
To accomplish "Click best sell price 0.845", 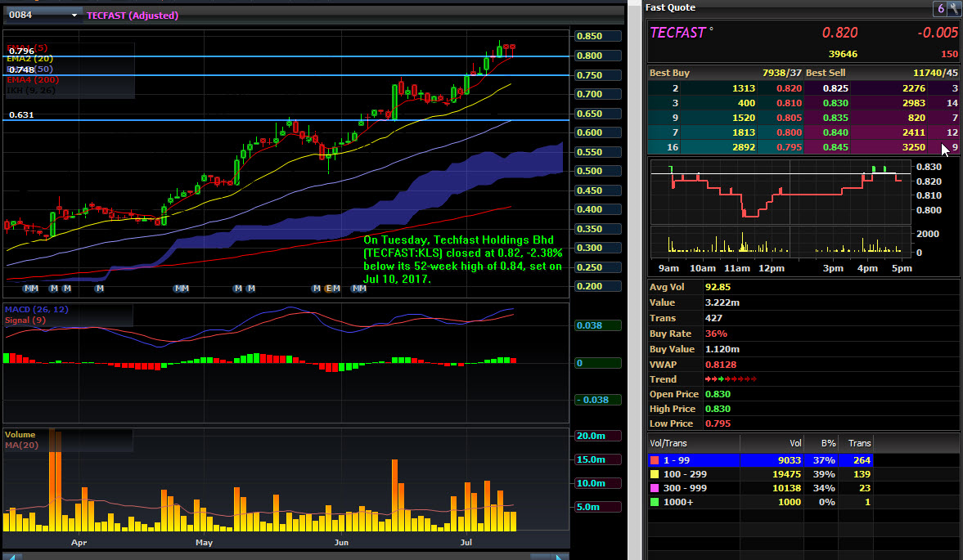I will (x=835, y=147).
